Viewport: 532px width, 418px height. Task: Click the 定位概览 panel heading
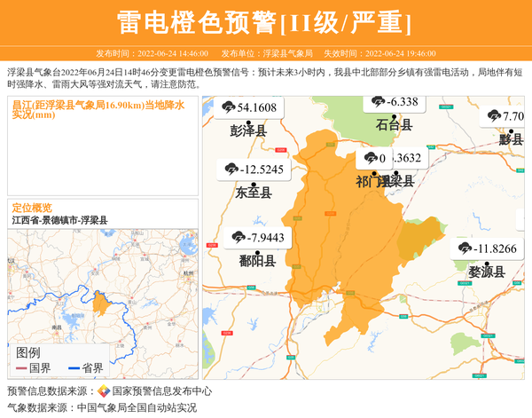[31, 208]
